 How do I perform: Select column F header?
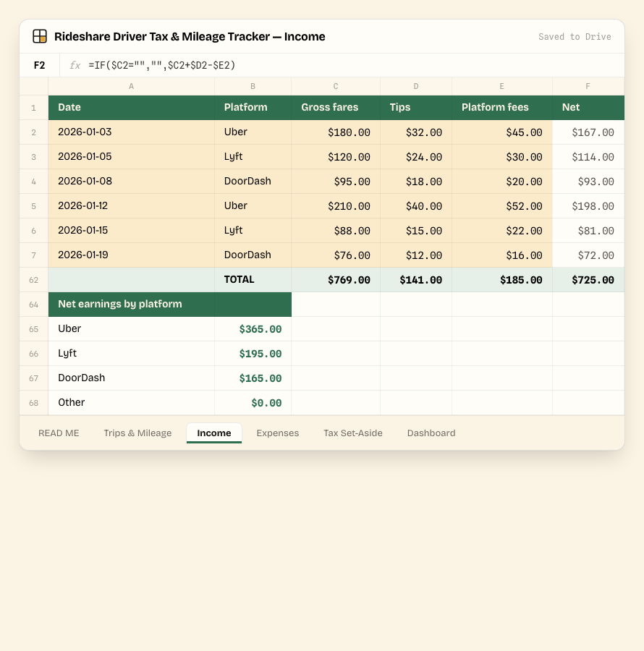[588, 86]
